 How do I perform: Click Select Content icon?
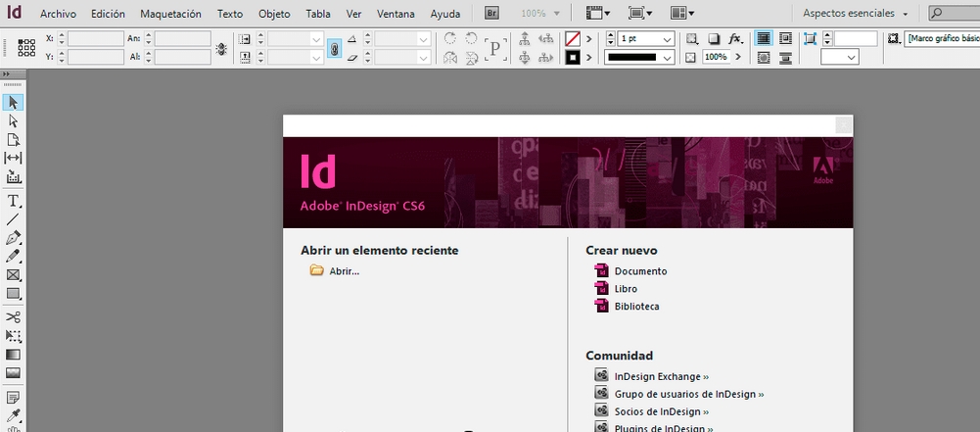pos(525,58)
